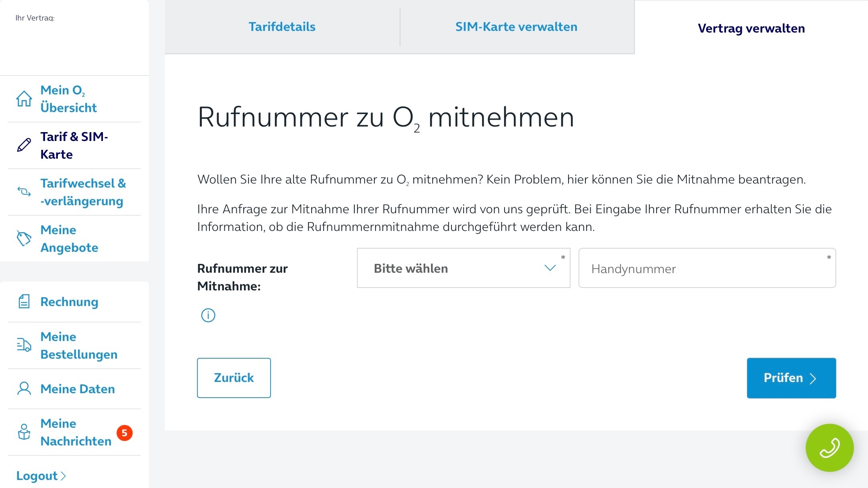Switch to the SIM-Karte verwalten tab

point(517,27)
